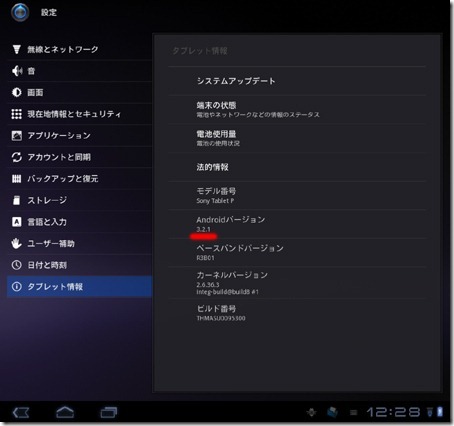The width and height of the screenshot is (454, 426).
Task: Open 法的情報 legal information
Action: coord(297,167)
